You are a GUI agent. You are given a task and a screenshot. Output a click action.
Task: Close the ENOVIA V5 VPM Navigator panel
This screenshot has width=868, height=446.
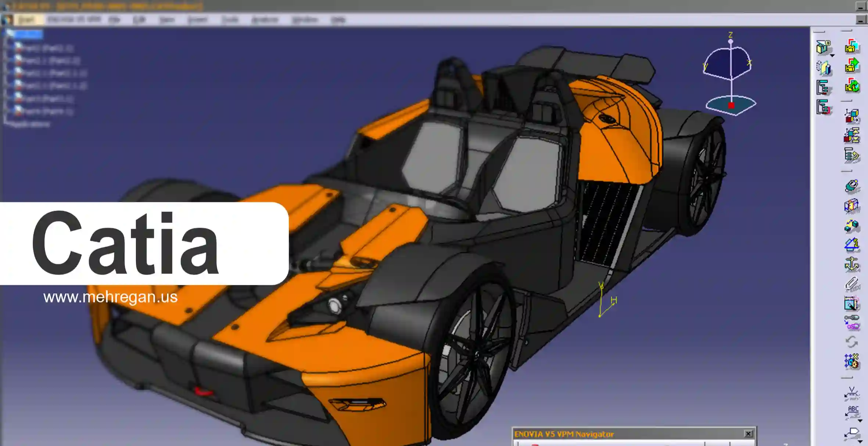[748, 434]
